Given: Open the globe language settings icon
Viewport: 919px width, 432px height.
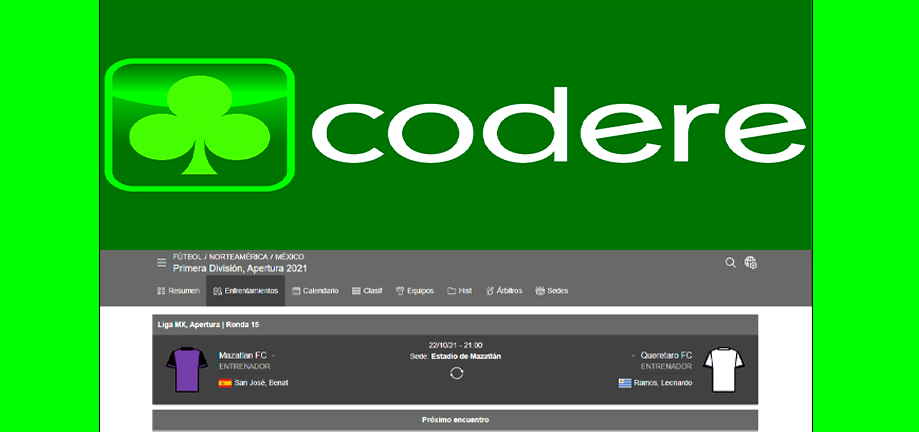Looking at the screenshot, I should pos(750,263).
